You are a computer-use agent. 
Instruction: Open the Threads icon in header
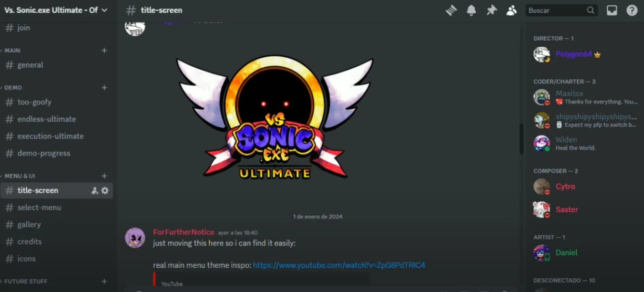451,10
